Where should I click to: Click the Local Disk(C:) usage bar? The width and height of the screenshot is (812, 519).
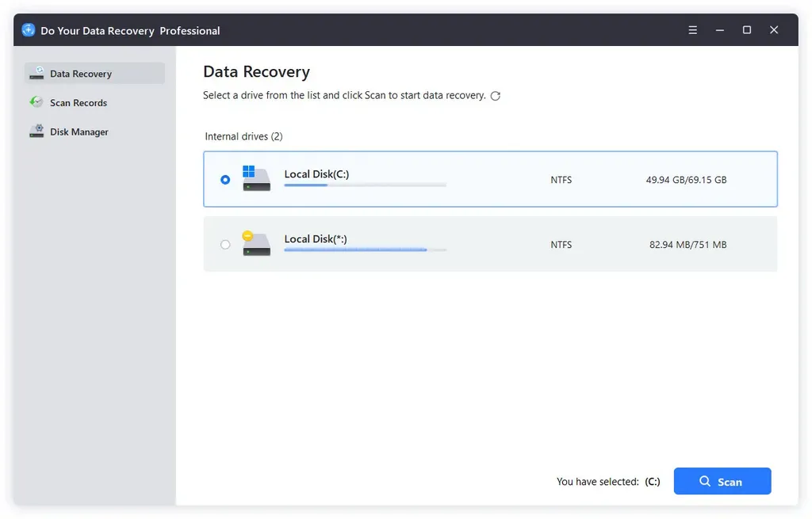(x=365, y=185)
